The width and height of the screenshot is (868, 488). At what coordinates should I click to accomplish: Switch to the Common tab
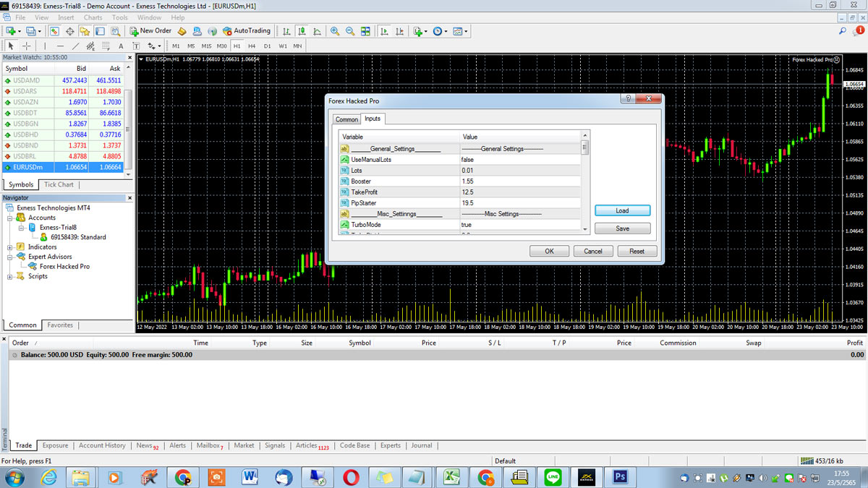pos(346,119)
